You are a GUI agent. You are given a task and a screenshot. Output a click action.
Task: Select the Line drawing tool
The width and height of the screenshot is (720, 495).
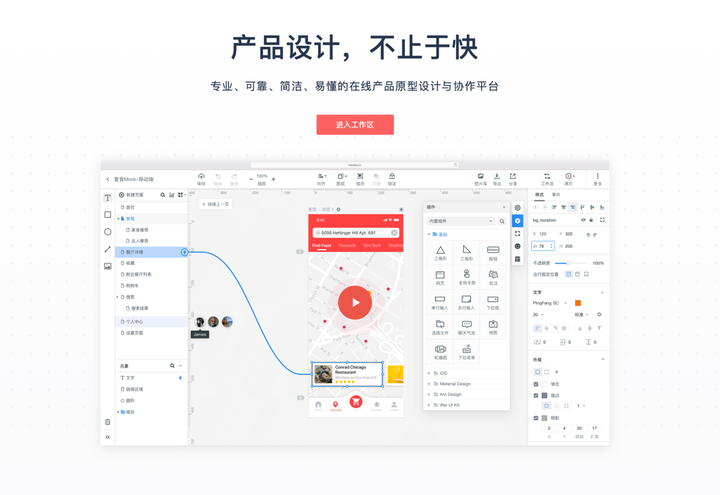click(x=107, y=249)
